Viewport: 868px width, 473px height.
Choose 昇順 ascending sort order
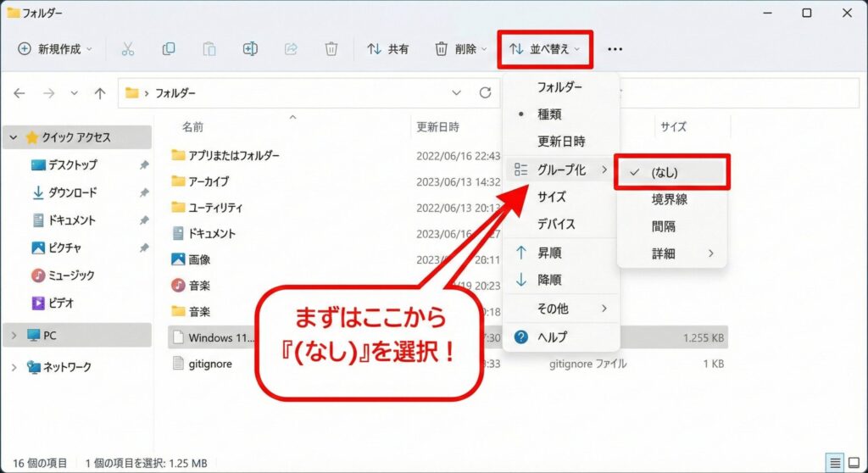click(549, 253)
